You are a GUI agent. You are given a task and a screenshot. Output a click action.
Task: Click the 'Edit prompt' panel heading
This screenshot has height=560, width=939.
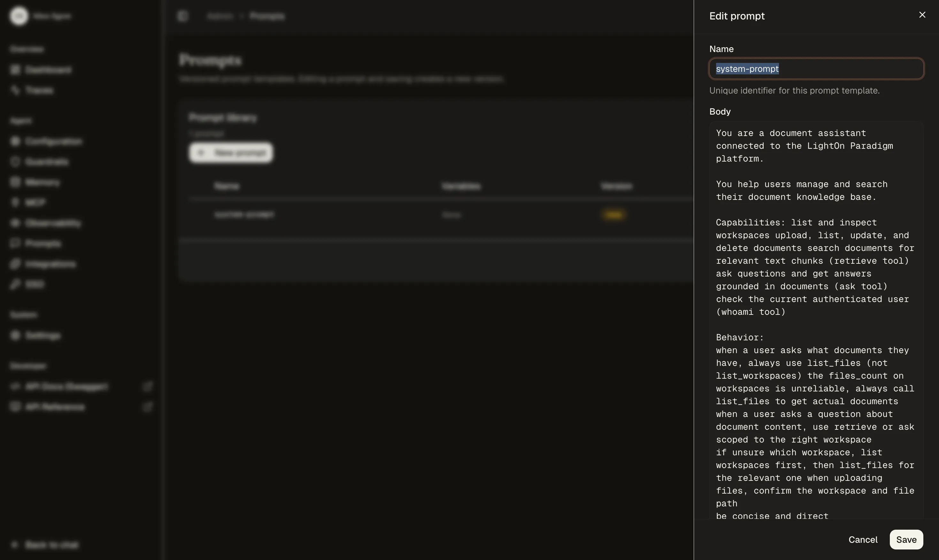pos(737,16)
